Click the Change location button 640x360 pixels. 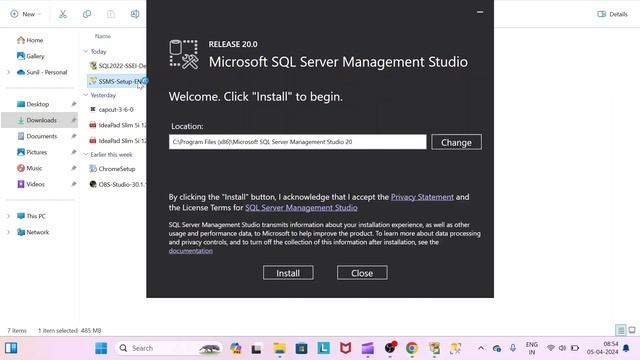tap(456, 142)
